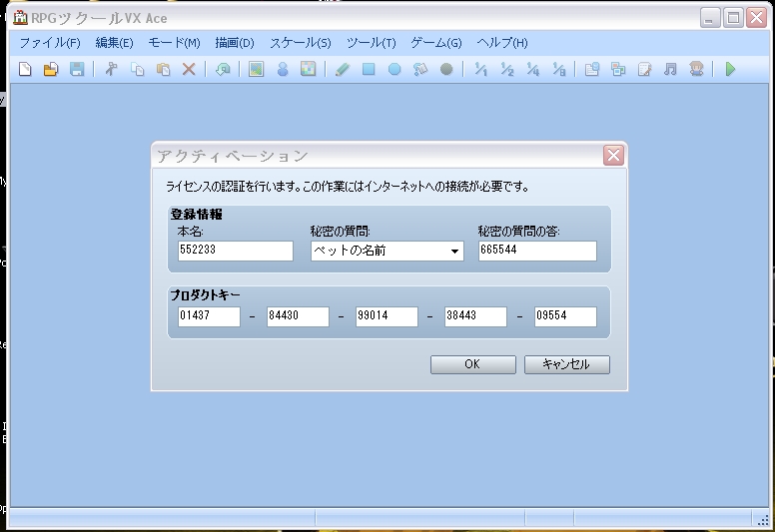
Task: Click product key field containing 01437
Action: (209, 316)
